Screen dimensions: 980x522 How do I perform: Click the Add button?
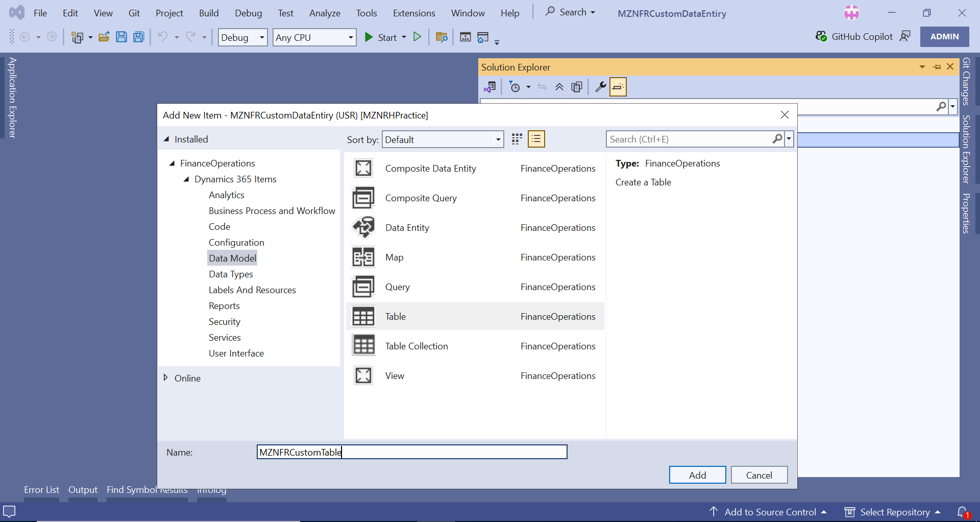(697, 475)
